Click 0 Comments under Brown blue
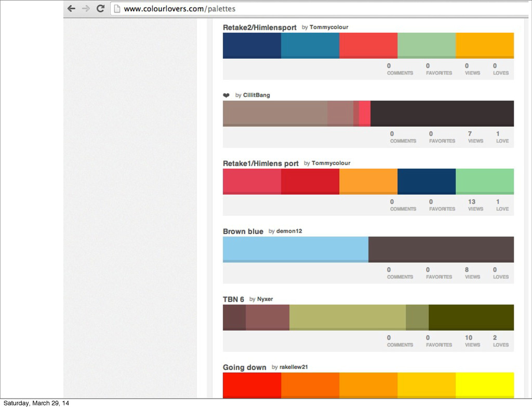This screenshot has width=532, height=409. (x=400, y=273)
